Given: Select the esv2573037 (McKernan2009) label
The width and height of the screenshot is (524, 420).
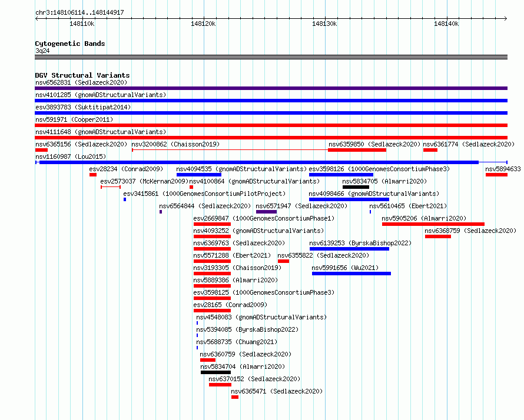Looking at the screenshot, I should (x=144, y=181).
